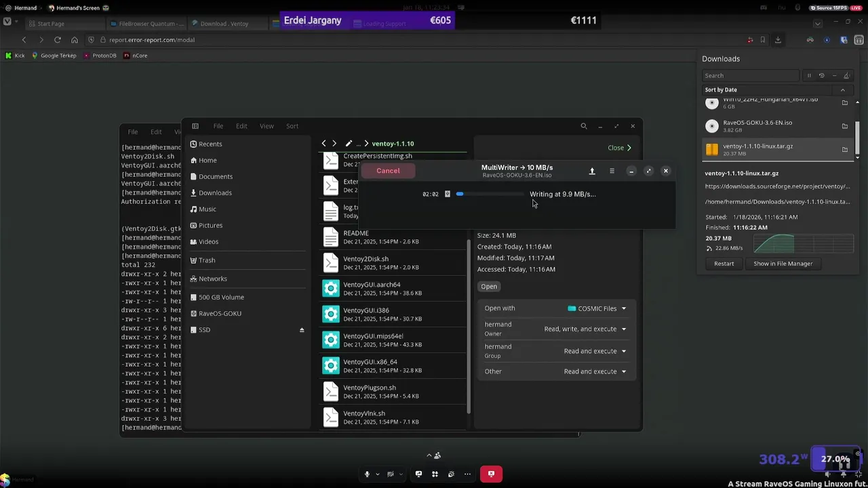
Task: Select the RaveOS-GOKU drive in the sidebar
Action: point(246,313)
